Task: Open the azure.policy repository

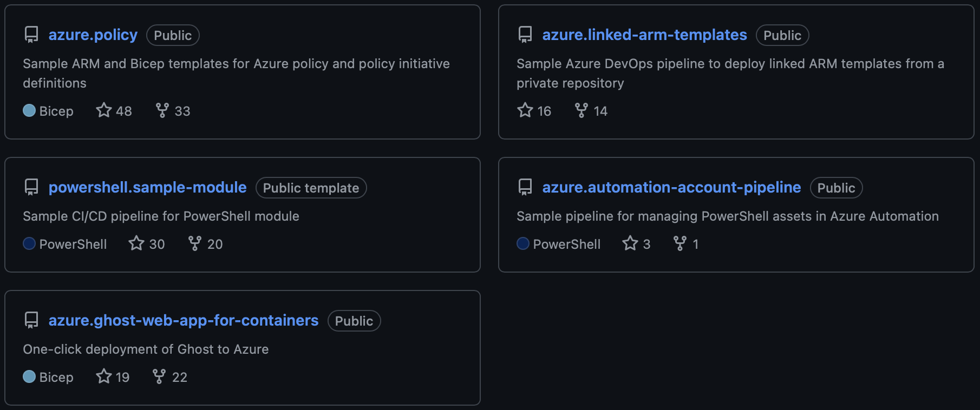Action: 93,34
